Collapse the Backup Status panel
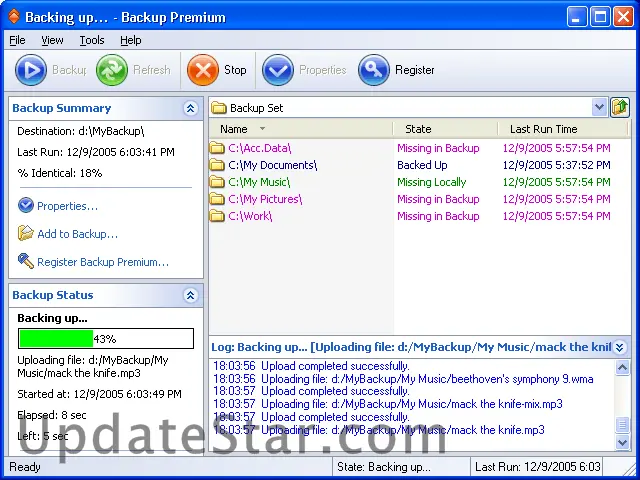 (x=190, y=295)
